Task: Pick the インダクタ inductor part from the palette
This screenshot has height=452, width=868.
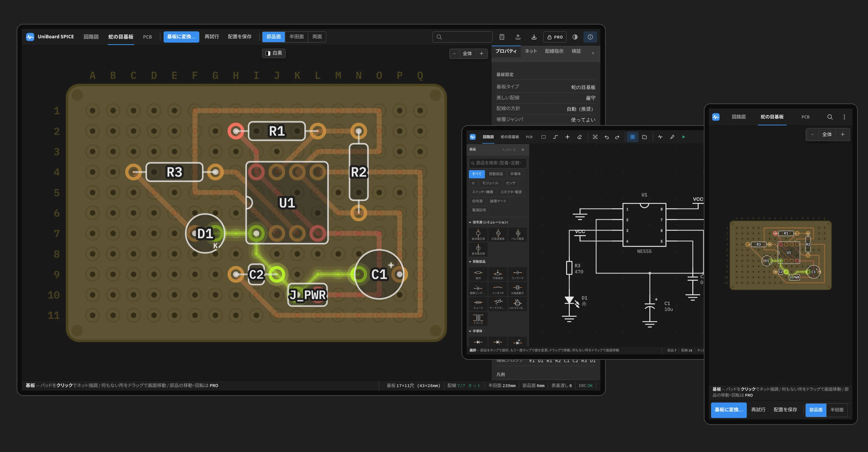Action: pyautogui.click(x=498, y=289)
